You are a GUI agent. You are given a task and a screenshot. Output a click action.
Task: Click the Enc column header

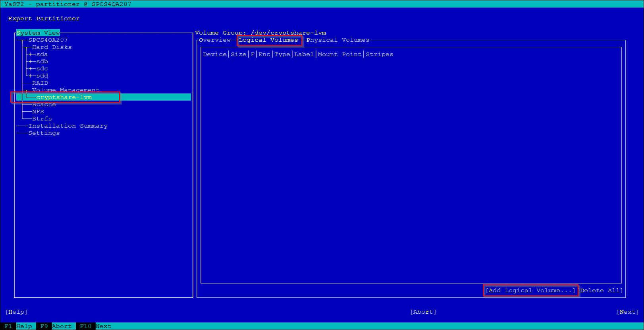click(264, 54)
